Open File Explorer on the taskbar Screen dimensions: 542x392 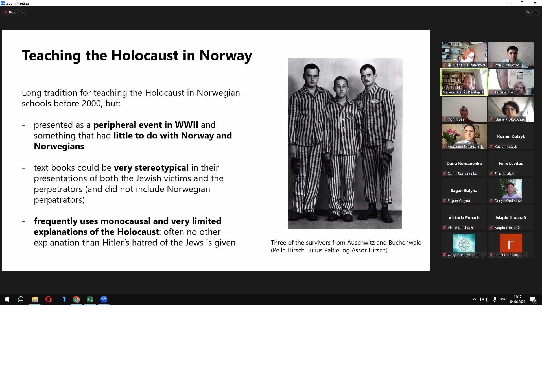pyautogui.click(x=34, y=299)
